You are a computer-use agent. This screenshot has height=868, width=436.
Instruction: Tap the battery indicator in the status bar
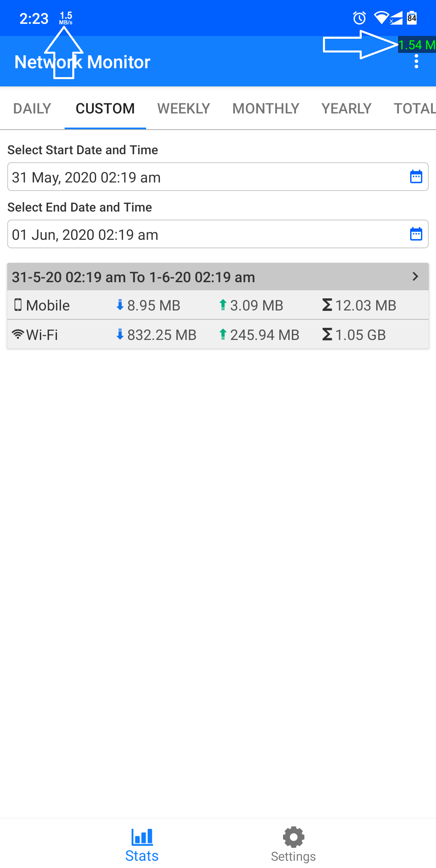412,18
